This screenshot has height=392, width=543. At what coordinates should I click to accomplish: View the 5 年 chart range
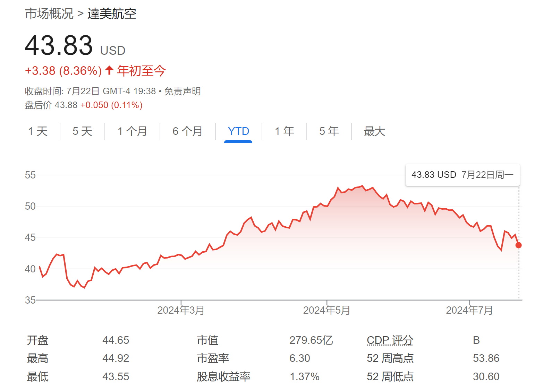pyautogui.click(x=329, y=131)
